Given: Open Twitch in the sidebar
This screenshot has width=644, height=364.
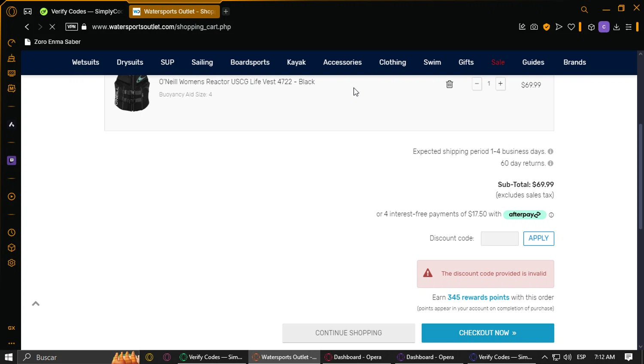Looking at the screenshot, I should pos(12,160).
